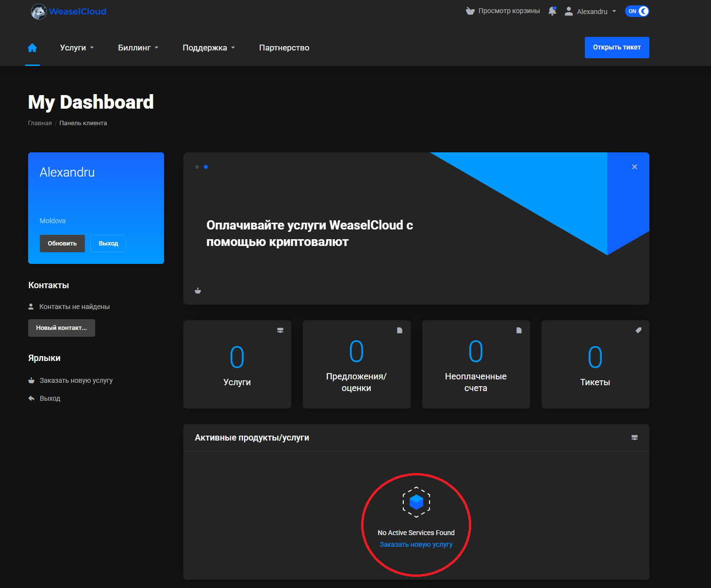Toggle the ON dark mode switch
The height and width of the screenshot is (588, 711).
click(637, 11)
